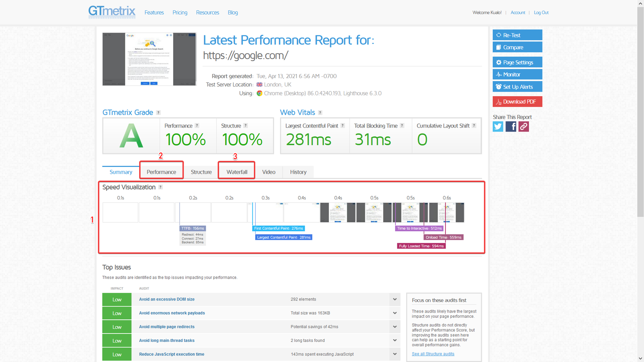This screenshot has width=644, height=362.
Task: Click the Compare button
Action: 517,47
